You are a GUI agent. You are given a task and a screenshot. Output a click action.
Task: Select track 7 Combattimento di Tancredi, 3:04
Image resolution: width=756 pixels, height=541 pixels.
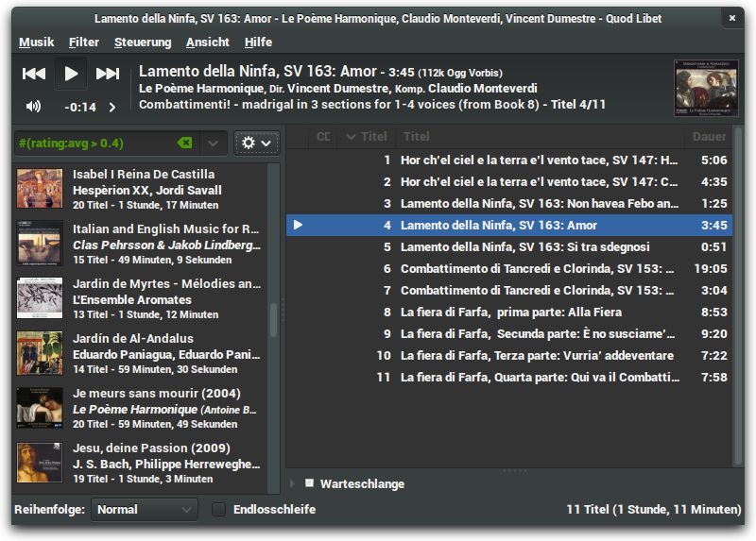coord(509,290)
